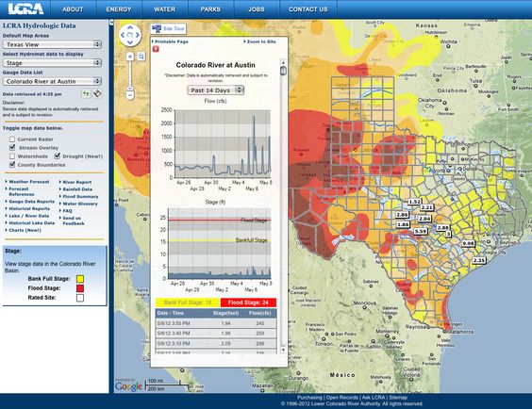
Task: Click the Google logo on the map
Action: click(x=128, y=386)
